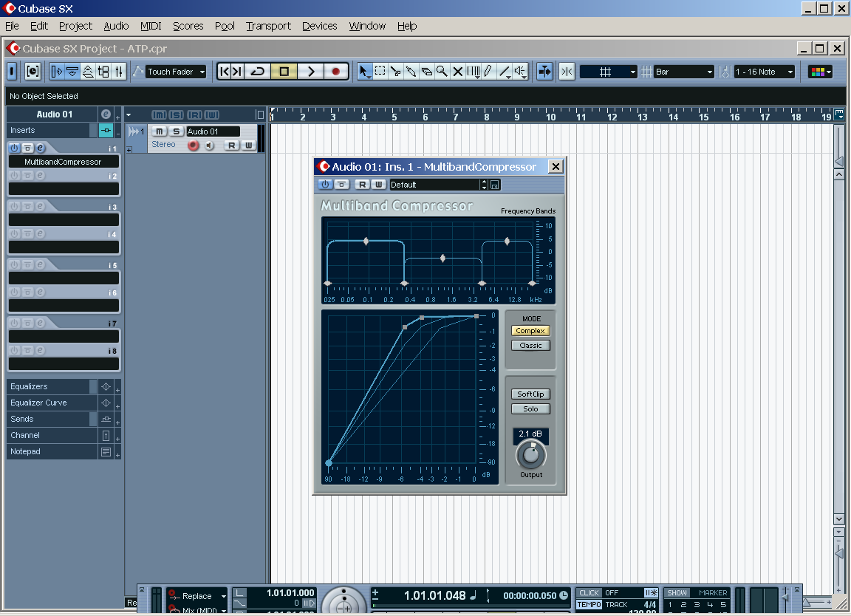Screen dimensions: 851x616
Task: Open the grid Bar type dropdown
Action: tap(684, 72)
